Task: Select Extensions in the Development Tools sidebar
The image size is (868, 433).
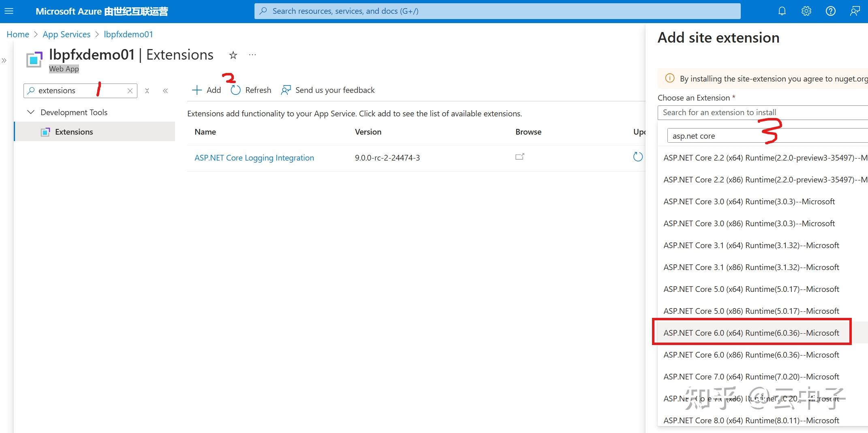Action: click(74, 131)
